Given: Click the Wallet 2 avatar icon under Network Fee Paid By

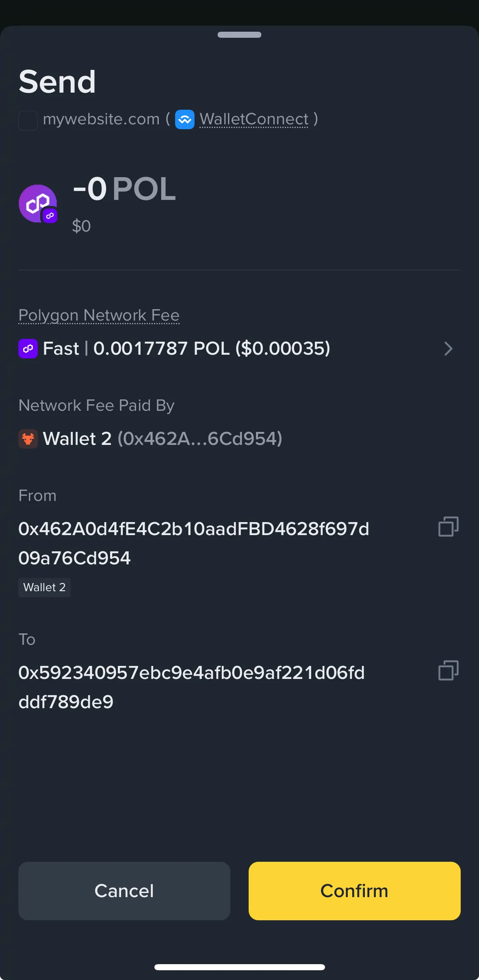Looking at the screenshot, I should coord(28,439).
